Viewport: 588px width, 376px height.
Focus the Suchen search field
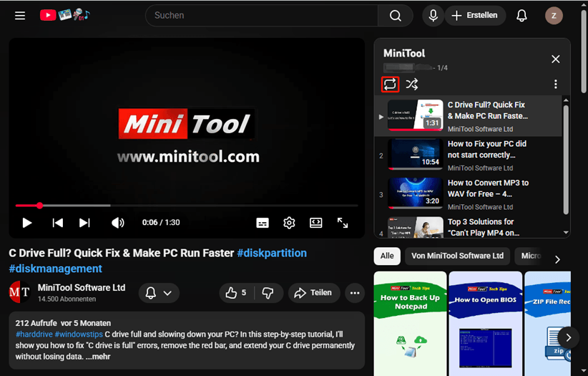(262, 16)
